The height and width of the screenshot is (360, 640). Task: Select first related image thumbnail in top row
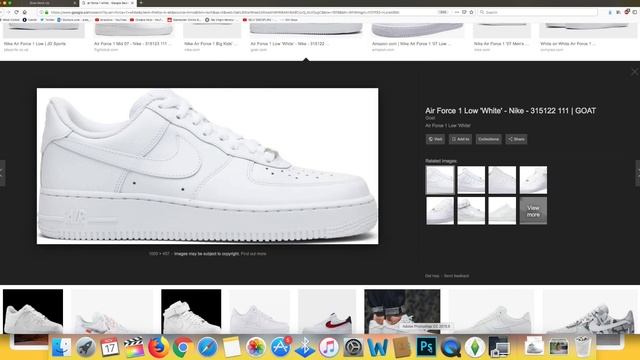pos(440,180)
